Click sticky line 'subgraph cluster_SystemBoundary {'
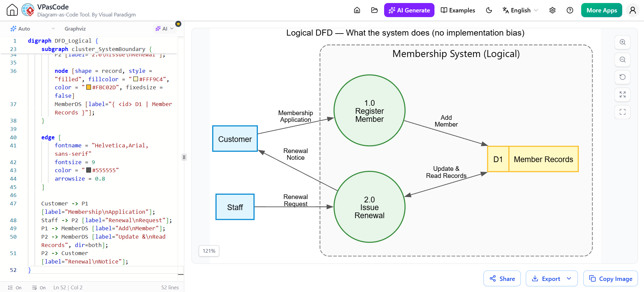644x292 pixels. tap(97, 49)
